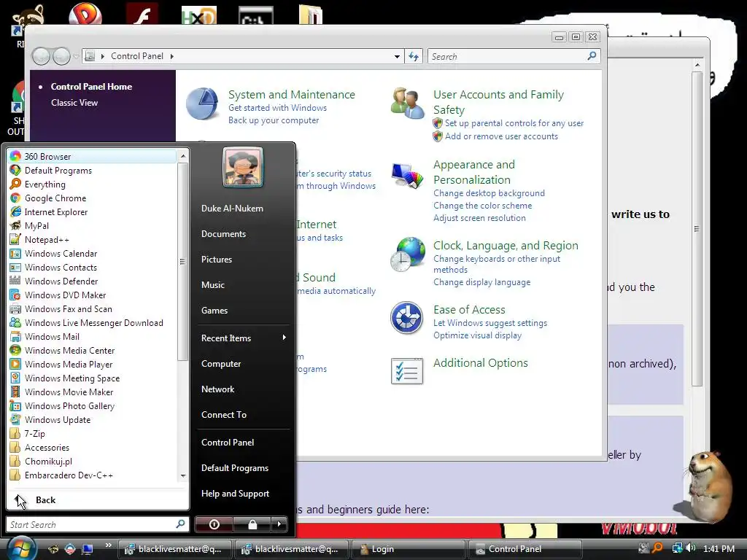Open Change desktop background link
Image resolution: width=747 pixels, height=560 pixels.
489,192
